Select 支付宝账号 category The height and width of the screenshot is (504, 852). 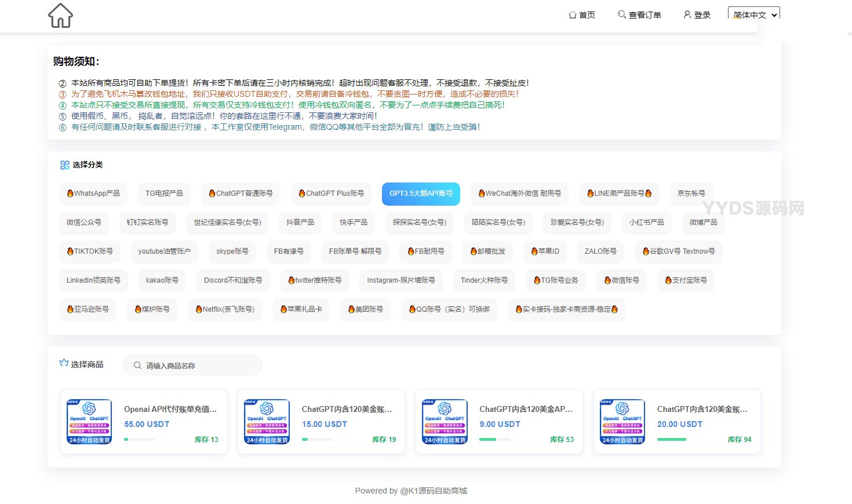pos(686,280)
